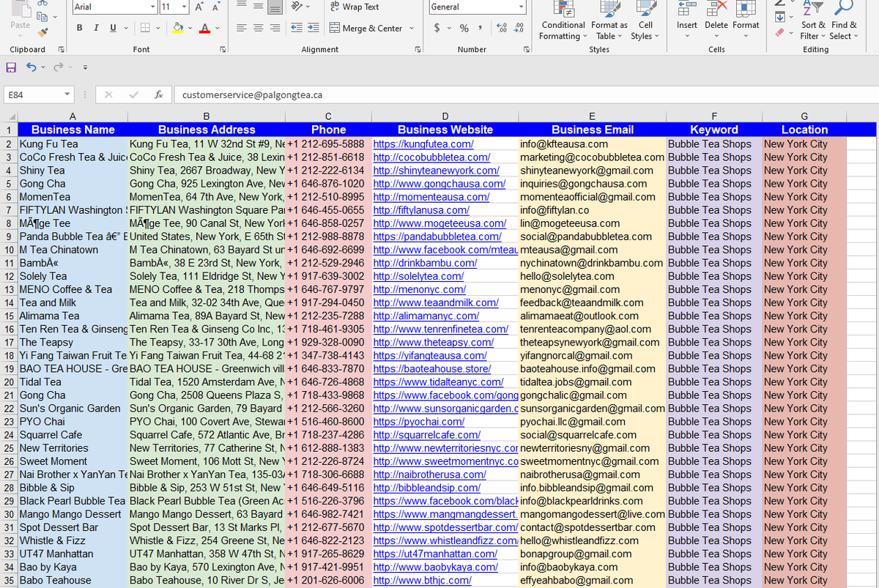Save the workbook from Quick Access toolbar
The image size is (879, 588).
coord(10,67)
